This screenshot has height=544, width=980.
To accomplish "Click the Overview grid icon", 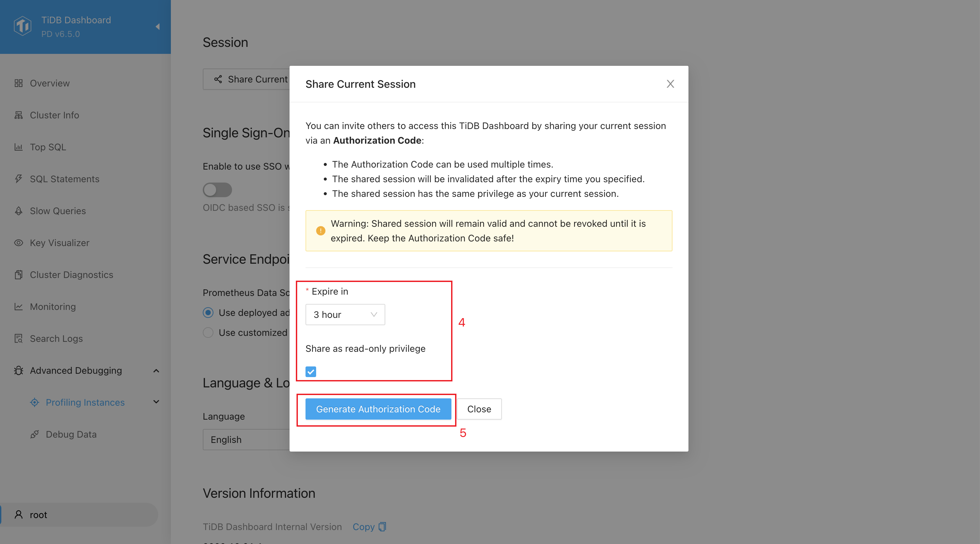I will point(19,83).
